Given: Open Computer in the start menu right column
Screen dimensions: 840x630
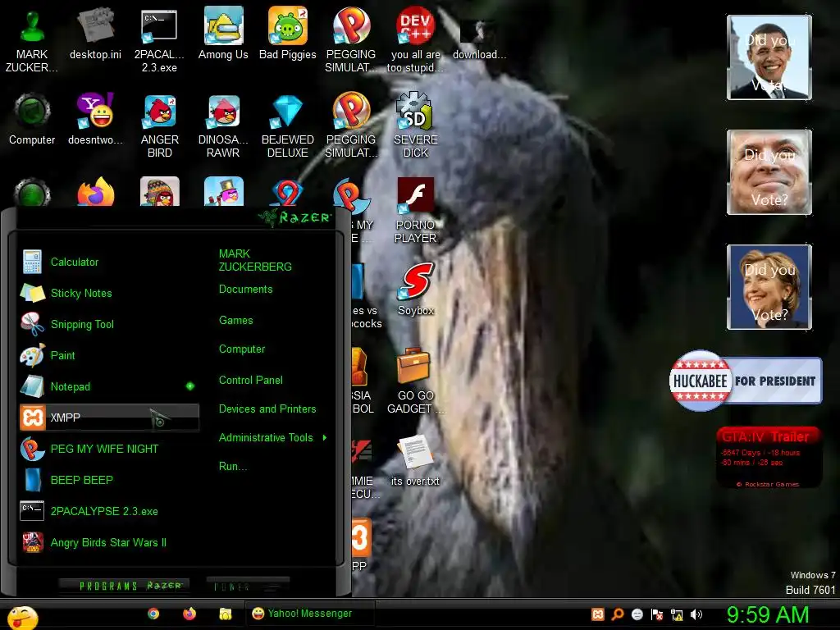Looking at the screenshot, I should pos(242,349).
